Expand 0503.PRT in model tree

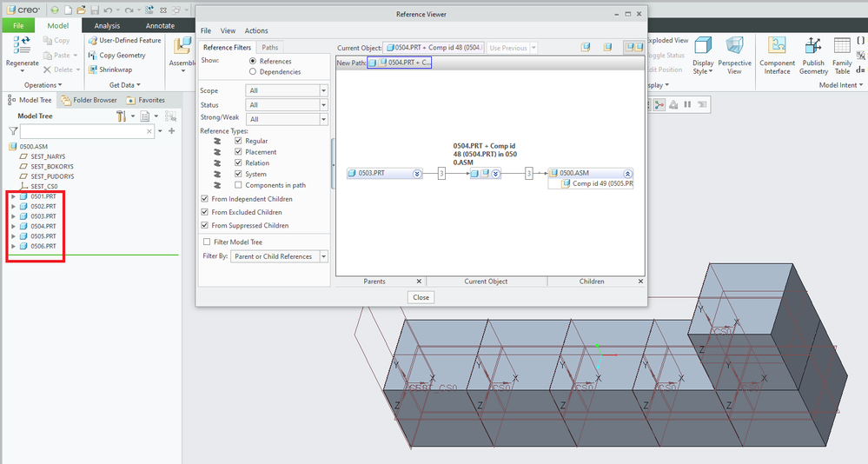pos(13,215)
